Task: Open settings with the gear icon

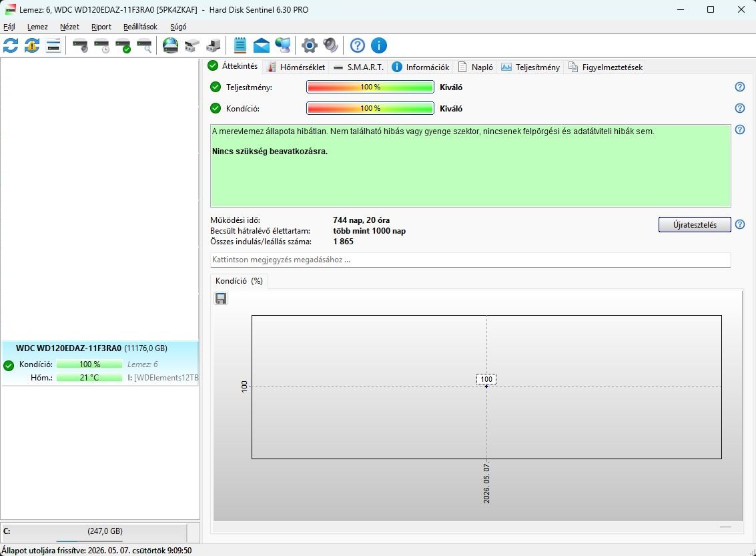Action: tap(309, 46)
